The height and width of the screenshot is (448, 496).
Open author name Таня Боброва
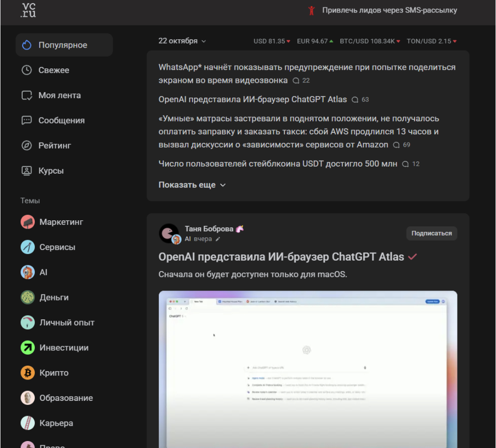click(x=209, y=229)
